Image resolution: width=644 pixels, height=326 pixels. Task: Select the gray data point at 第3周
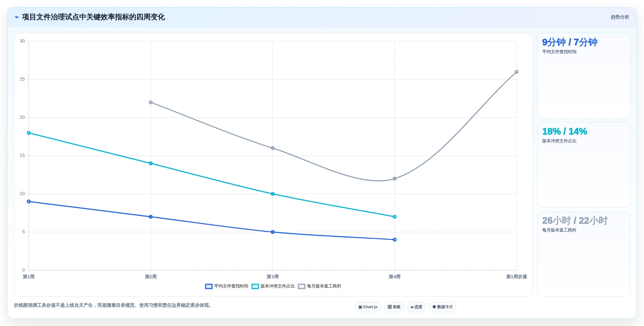(x=273, y=148)
